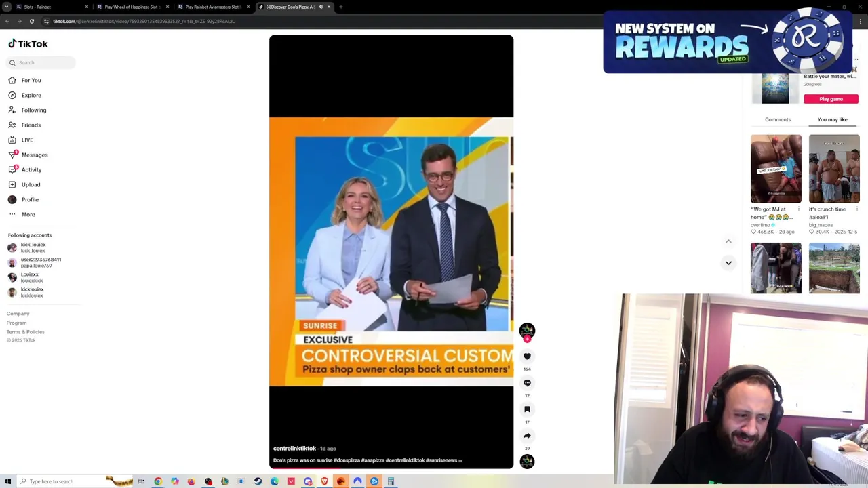Follow creator via avatar plus icon
The height and width of the screenshot is (488, 868).
coord(527,338)
